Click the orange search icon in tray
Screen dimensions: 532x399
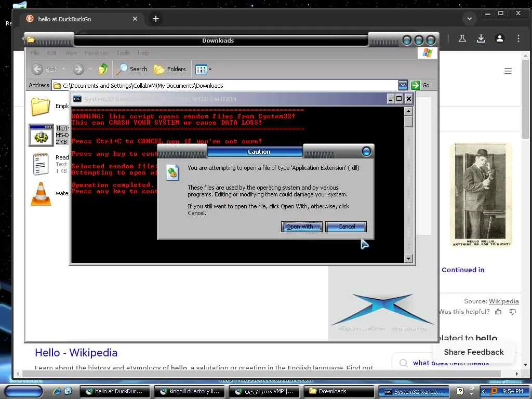(x=494, y=391)
